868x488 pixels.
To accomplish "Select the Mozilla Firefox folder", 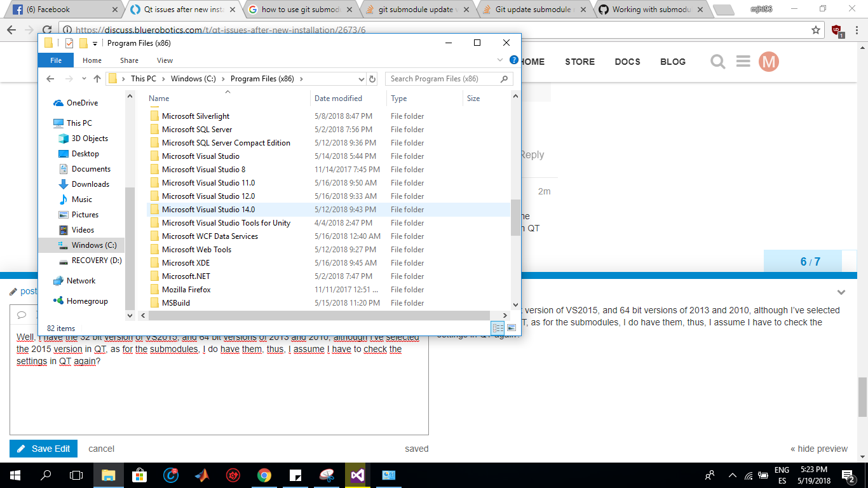I will 186,290.
